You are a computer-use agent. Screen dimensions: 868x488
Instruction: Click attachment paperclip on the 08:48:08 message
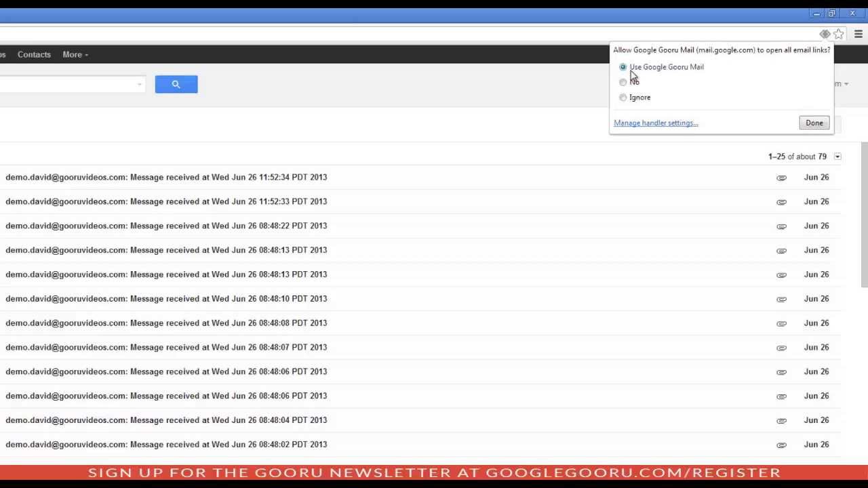tap(781, 323)
